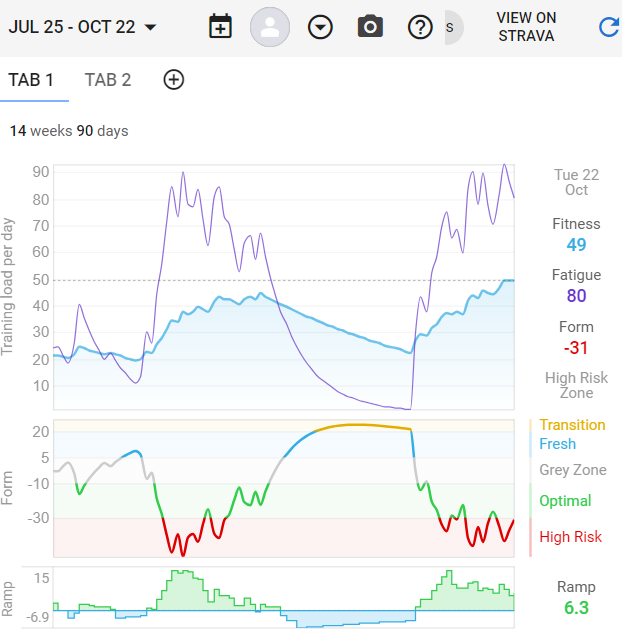
Task: Click the Ramp value 6.3
Action: 576,608
